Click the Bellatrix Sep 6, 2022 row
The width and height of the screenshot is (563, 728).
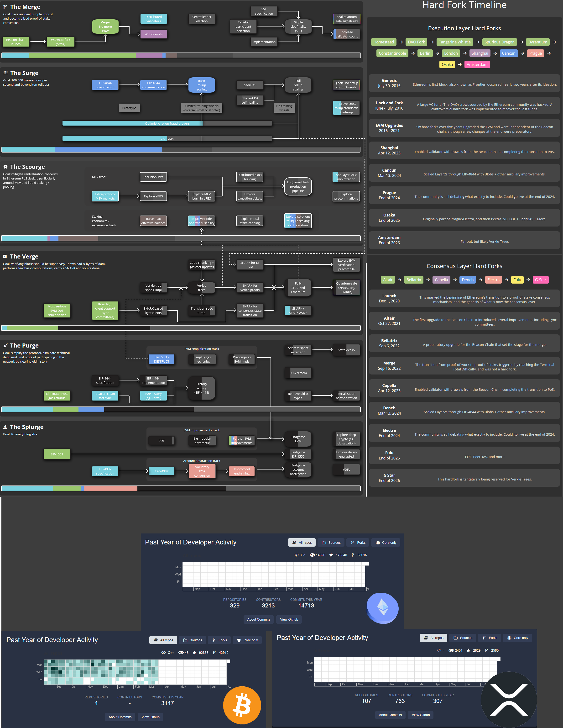click(464, 343)
